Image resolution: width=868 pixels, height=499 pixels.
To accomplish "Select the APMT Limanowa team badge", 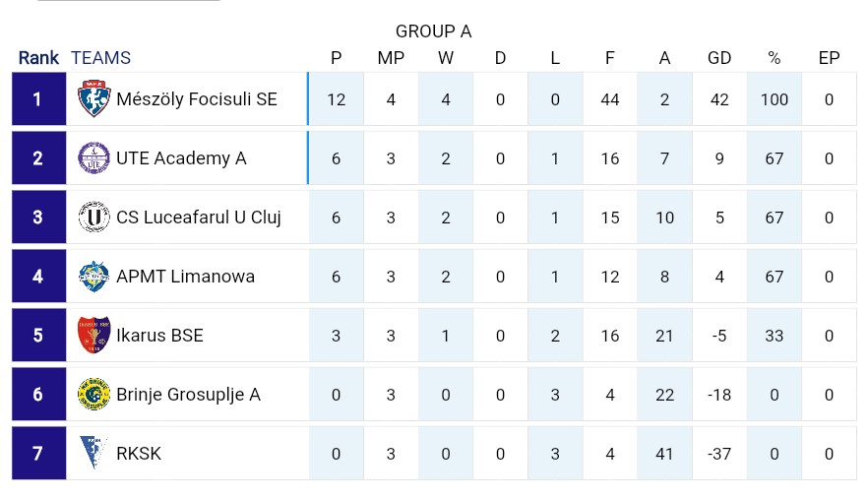I will tap(94, 277).
